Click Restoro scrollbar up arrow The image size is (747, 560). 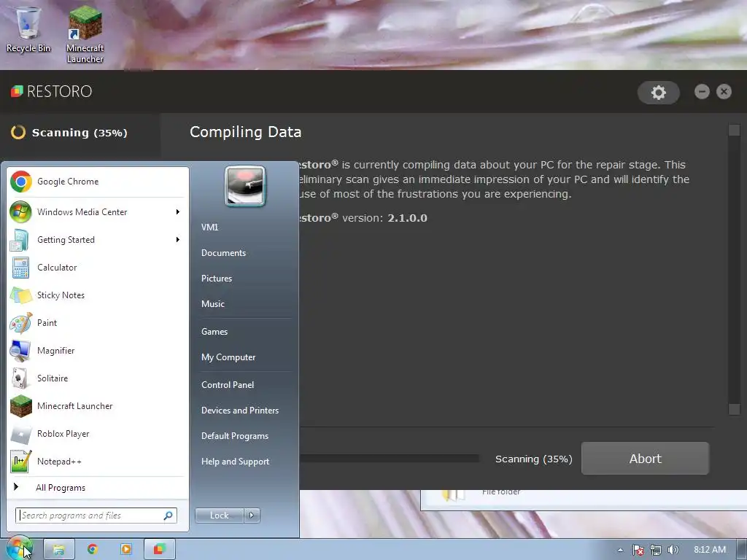click(x=734, y=130)
